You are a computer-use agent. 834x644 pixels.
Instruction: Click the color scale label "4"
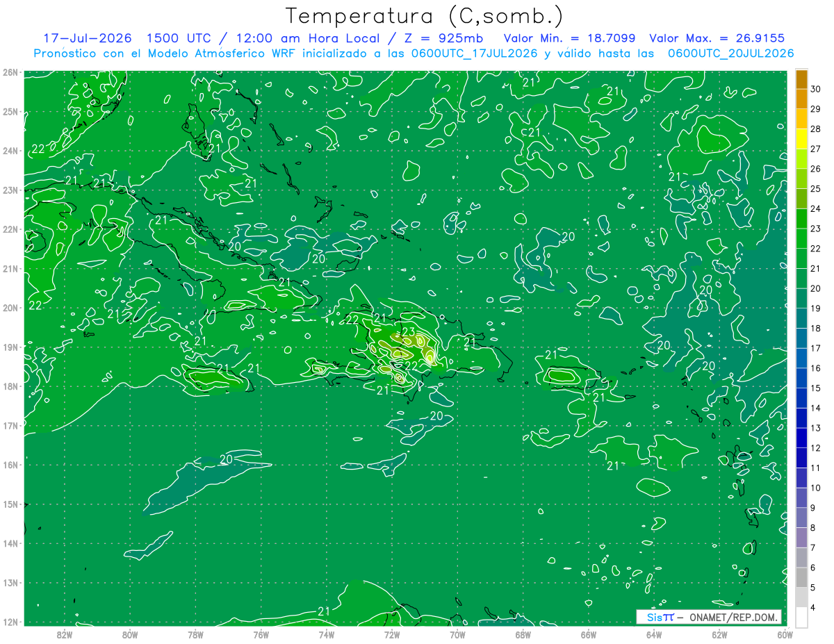pos(812,608)
